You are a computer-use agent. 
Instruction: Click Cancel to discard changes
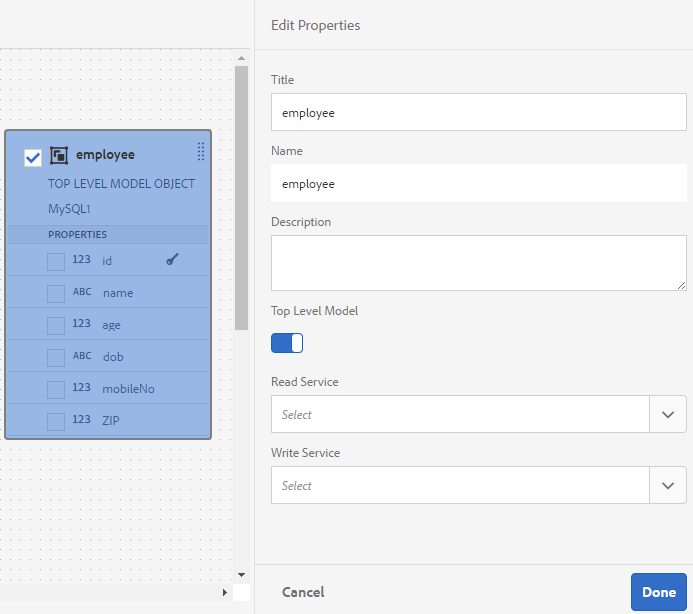[x=303, y=592]
